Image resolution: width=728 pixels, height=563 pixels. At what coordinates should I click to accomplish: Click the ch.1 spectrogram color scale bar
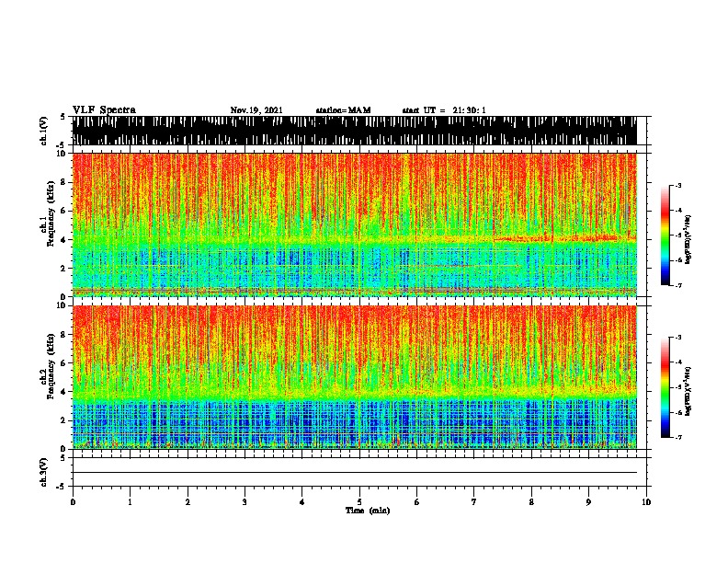point(665,236)
